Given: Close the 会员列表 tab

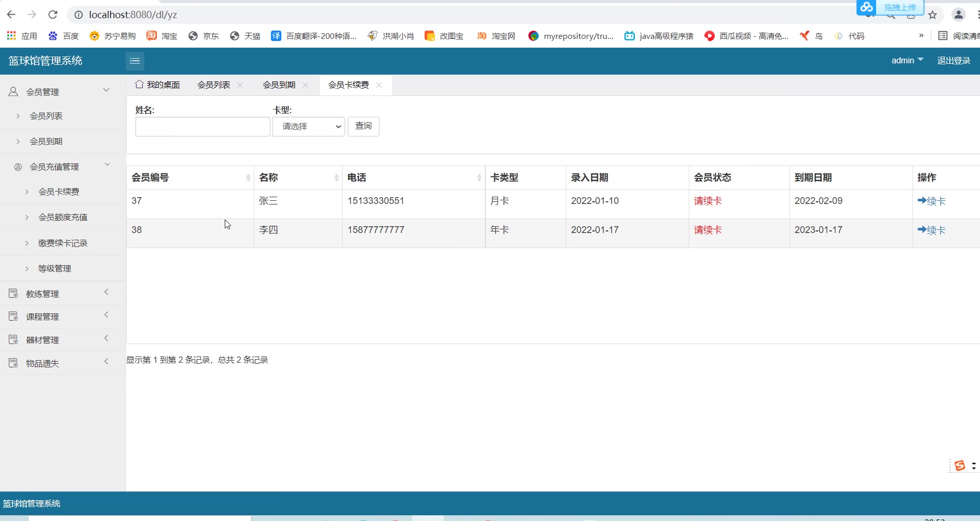Looking at the screenshot, I should (240, 85).
